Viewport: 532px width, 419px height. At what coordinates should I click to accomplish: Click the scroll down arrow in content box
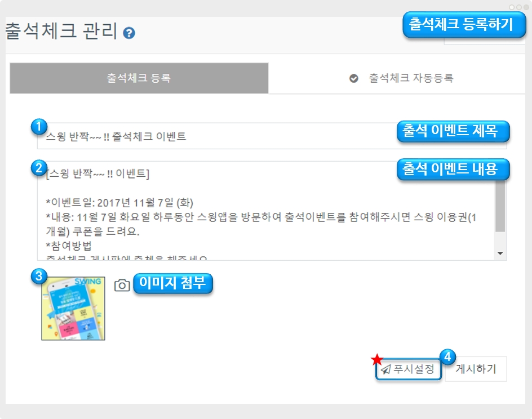(x=500, y=253)
